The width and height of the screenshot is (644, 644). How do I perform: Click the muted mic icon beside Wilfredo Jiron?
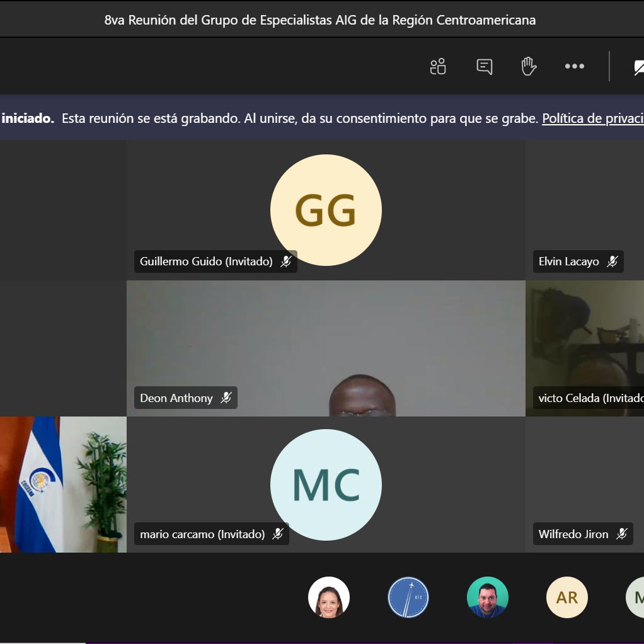pos(622,534)
